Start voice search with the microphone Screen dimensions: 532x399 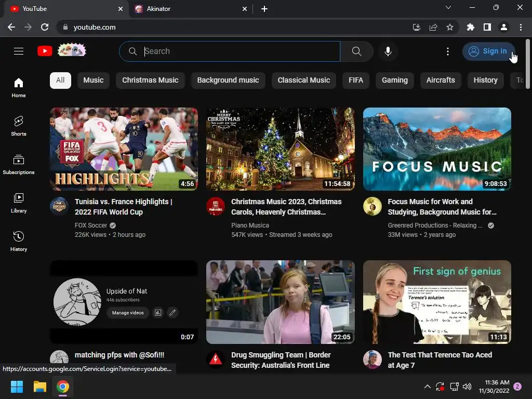coord(388,51)
